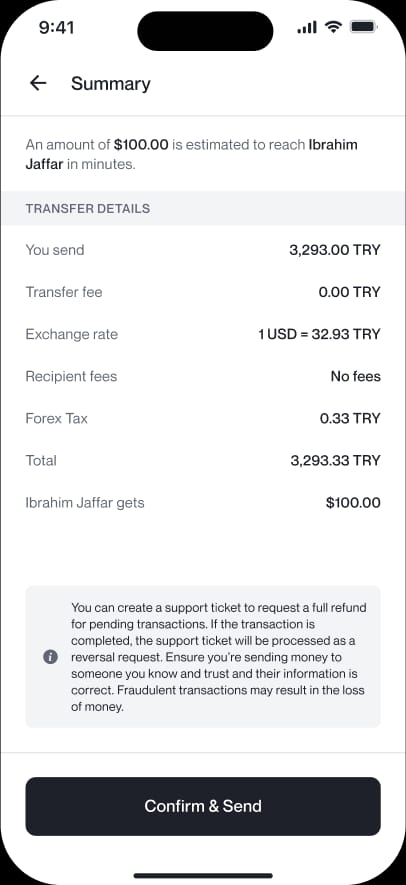Screen dimensions: 406x885
Task: Select the You send 3,293.00 TRY row
Action: pyautogui.click(x=203, y=250)
